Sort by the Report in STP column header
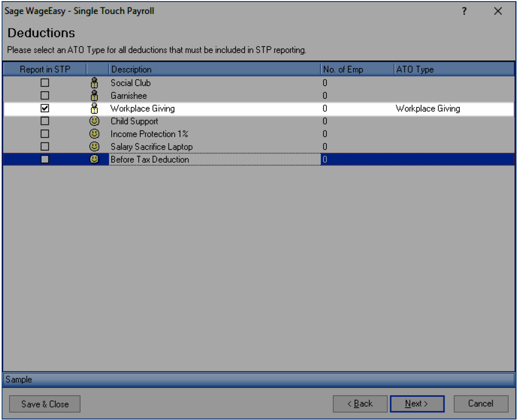This screenshot has width=517, height=420. [45, 70]
